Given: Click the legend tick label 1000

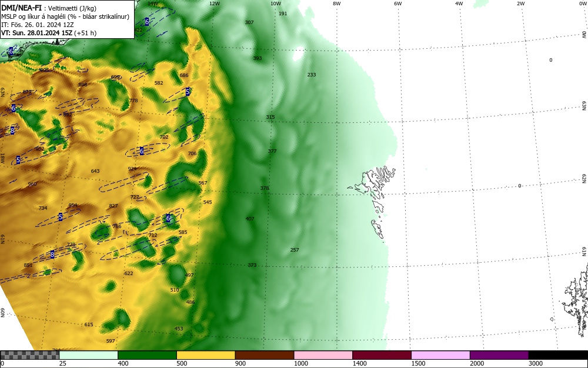Looking at the screenshot, I should tap(300, 363).
